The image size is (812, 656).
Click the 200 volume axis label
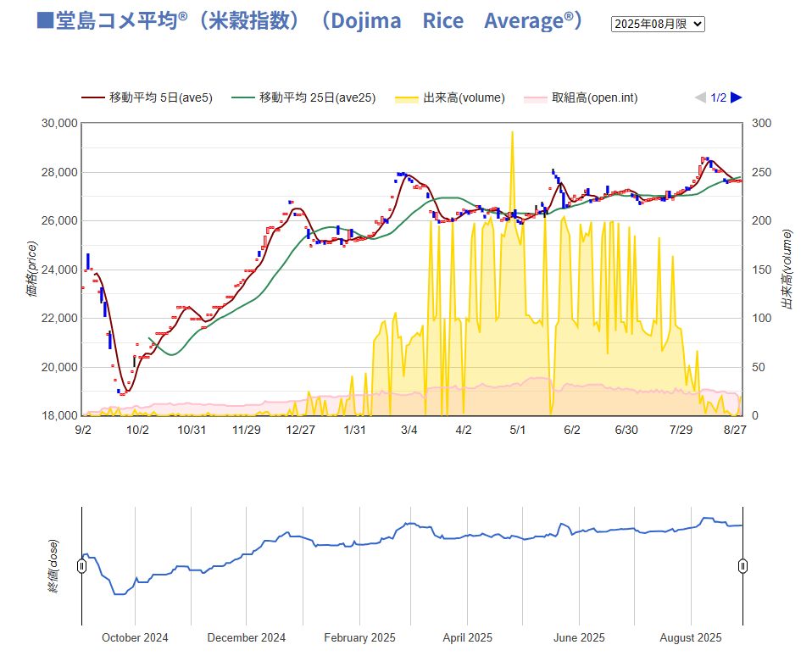click(762, 220)
